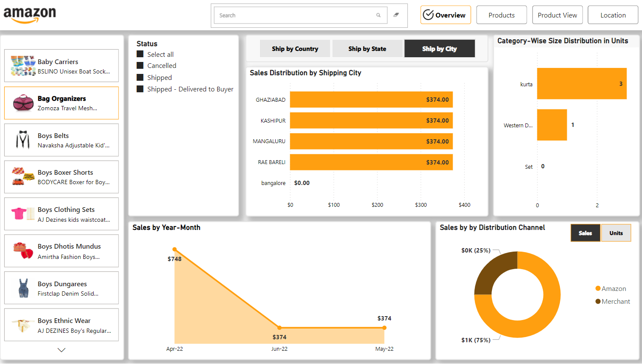Click the RAE BARELI sales bar

coord(371,162)
